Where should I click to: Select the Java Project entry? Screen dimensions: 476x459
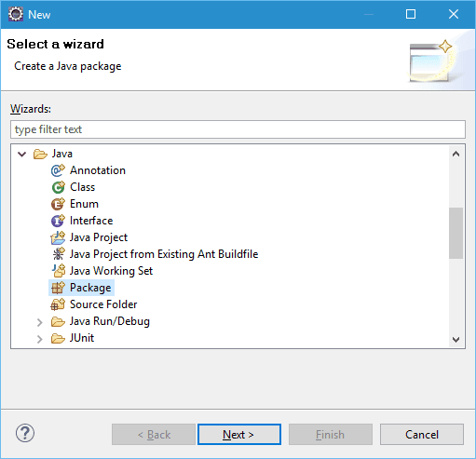tap(99, 237)
